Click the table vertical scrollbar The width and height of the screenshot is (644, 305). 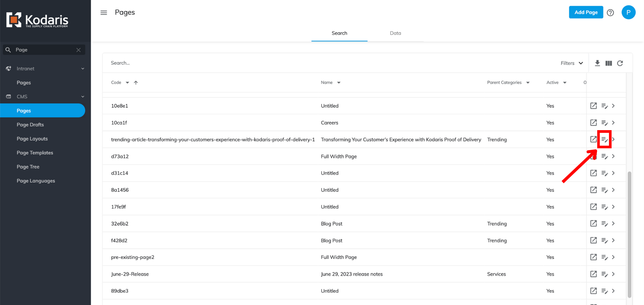pos(629,234)
